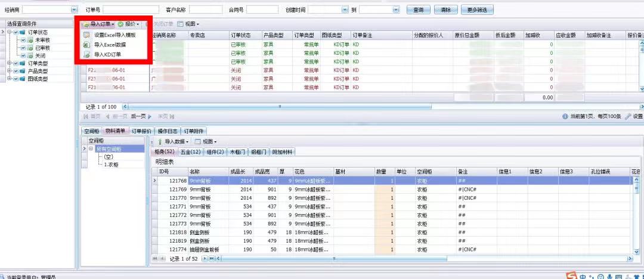Toggle the 订单状态 checkbox
Viewport: 644px width, 279px height.
(x=16, y=32)
